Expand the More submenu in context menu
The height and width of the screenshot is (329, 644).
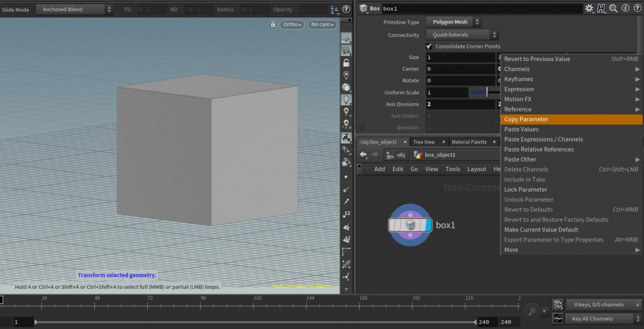click(572, 250)
